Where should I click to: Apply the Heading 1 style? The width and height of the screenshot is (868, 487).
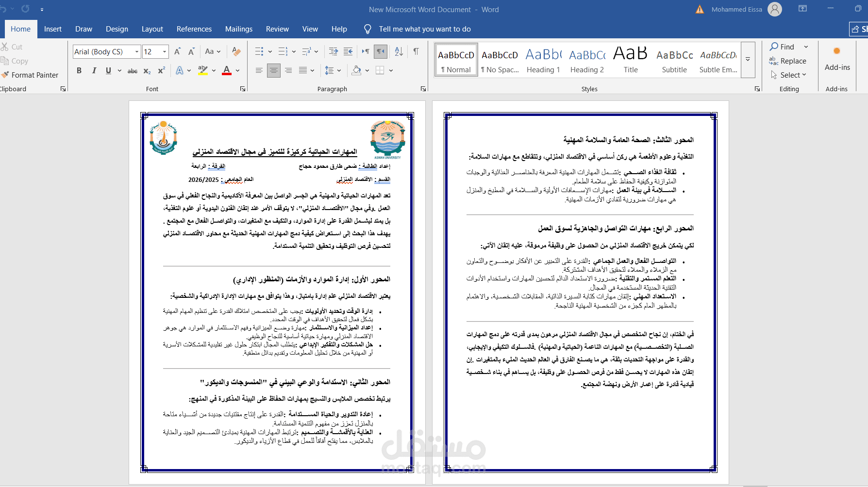pyautogui.click(x=543, y=60)
